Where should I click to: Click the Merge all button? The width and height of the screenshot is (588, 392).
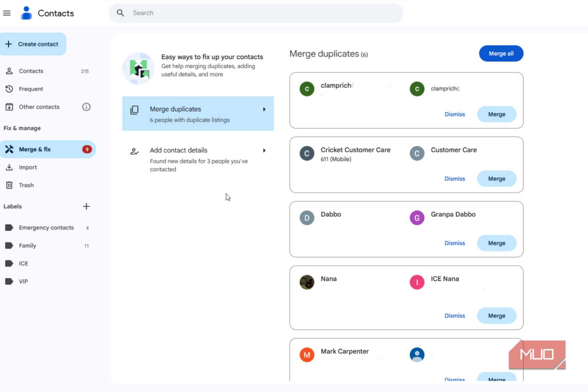(x=501, y=53)
